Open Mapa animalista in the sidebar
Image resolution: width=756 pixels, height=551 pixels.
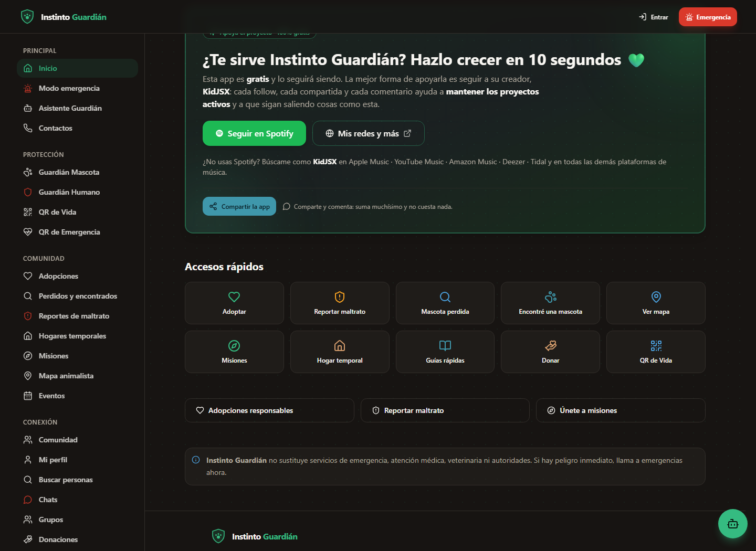77,376
